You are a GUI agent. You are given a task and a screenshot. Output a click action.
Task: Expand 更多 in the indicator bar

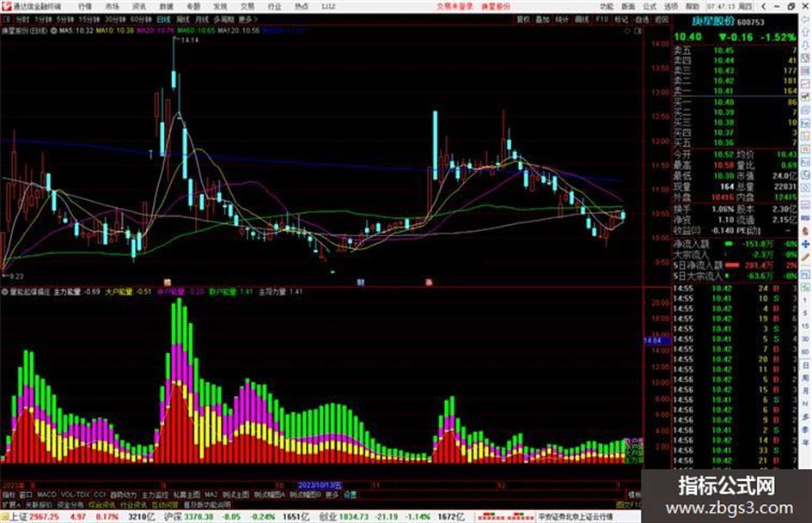332,495
